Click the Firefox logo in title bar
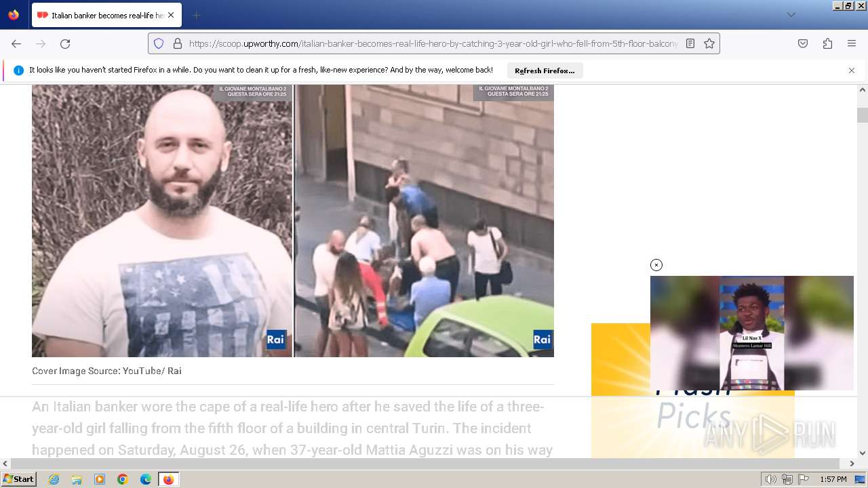This screenshot has width=868, height=488. pyautogui.click(x=14, y=14)
